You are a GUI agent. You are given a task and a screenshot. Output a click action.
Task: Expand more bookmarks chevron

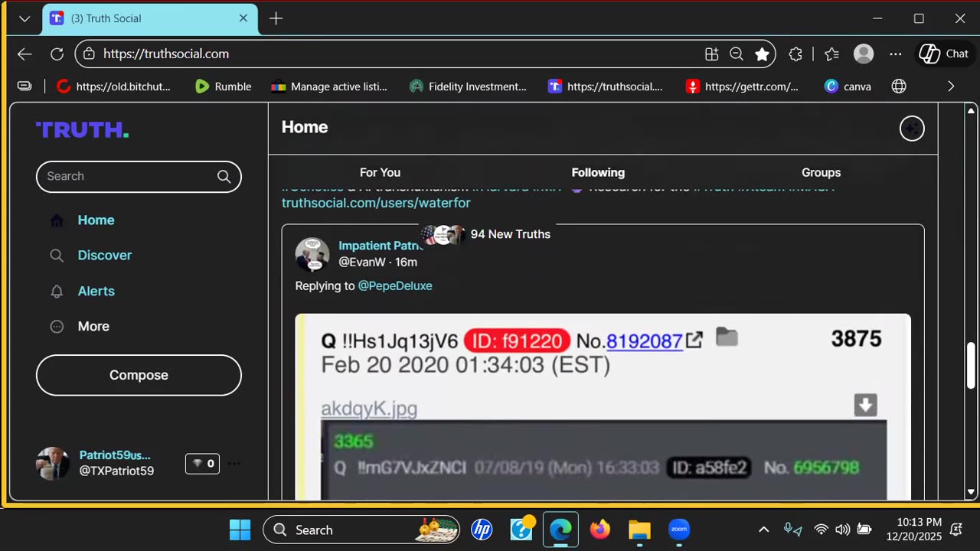951,86
